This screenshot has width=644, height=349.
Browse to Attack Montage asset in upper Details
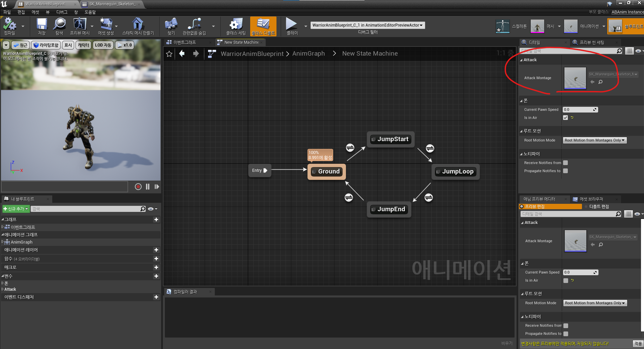pos(601,82)
